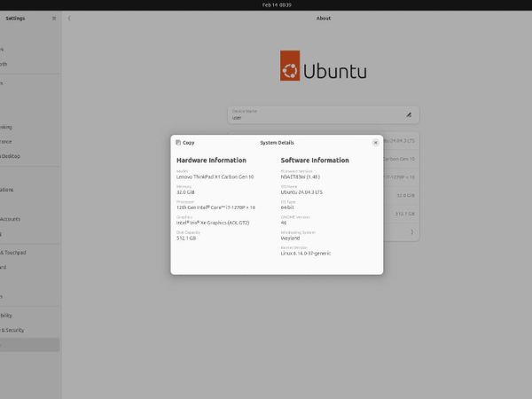This screenshot has height=399, width=532.
Task: Click the pencil icon beside Device Name
Action: [x=409, y=114]
